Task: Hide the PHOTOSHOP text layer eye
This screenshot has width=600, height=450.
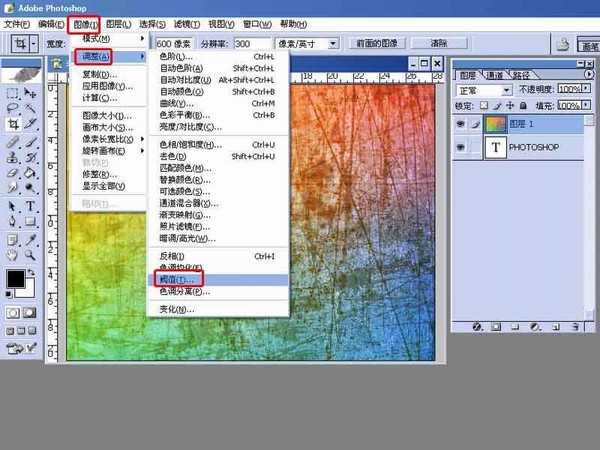Action: [x=461, y=147]
